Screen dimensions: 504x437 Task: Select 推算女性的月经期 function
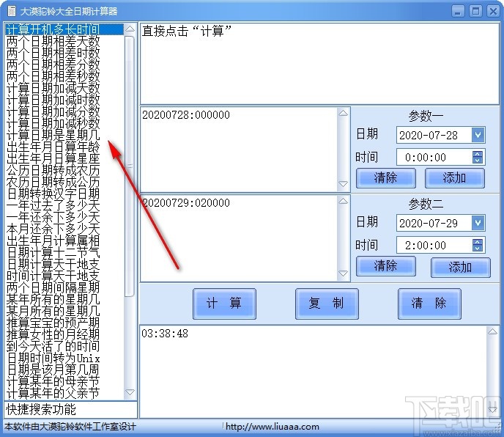[x=64, y=335]
